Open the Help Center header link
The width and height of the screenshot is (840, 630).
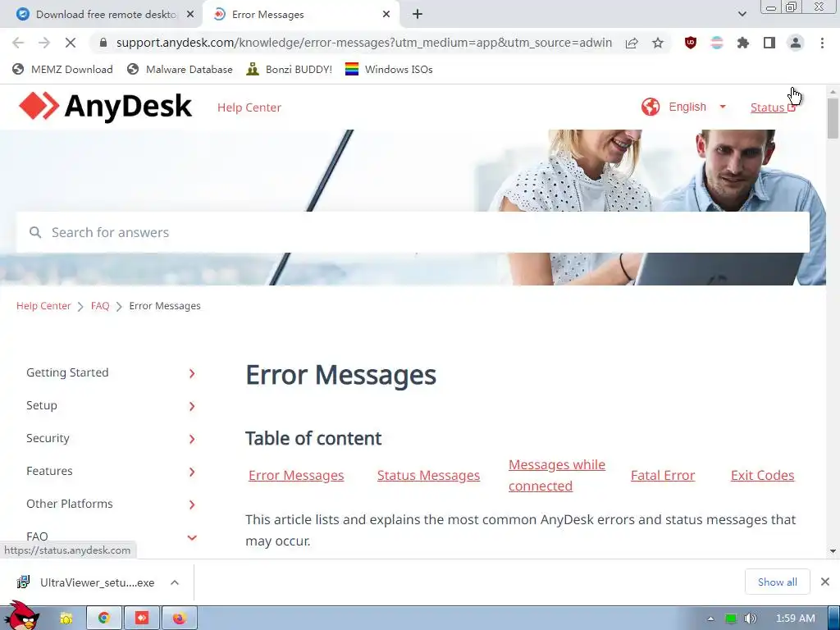point(249,107)
